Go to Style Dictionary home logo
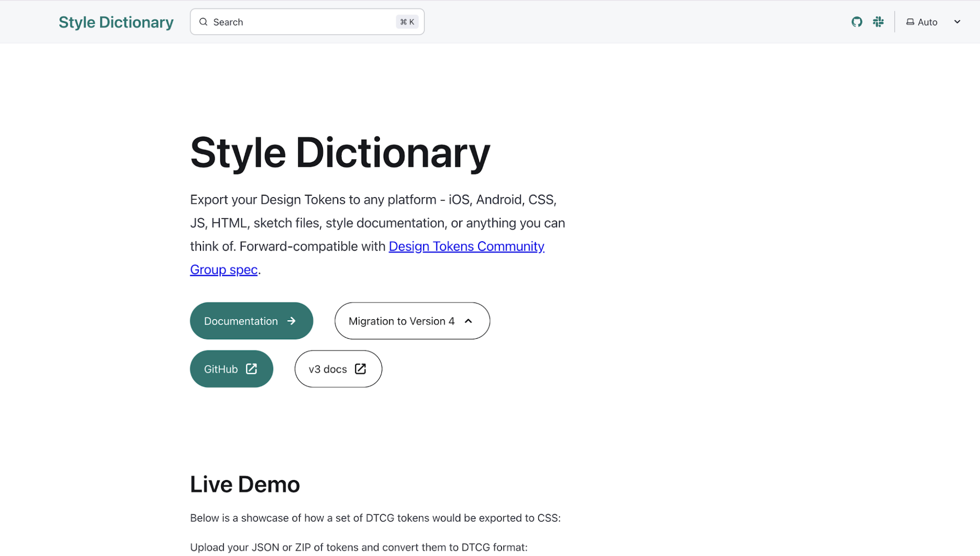This screenshot has height=556, width=980. click(116, 22)
